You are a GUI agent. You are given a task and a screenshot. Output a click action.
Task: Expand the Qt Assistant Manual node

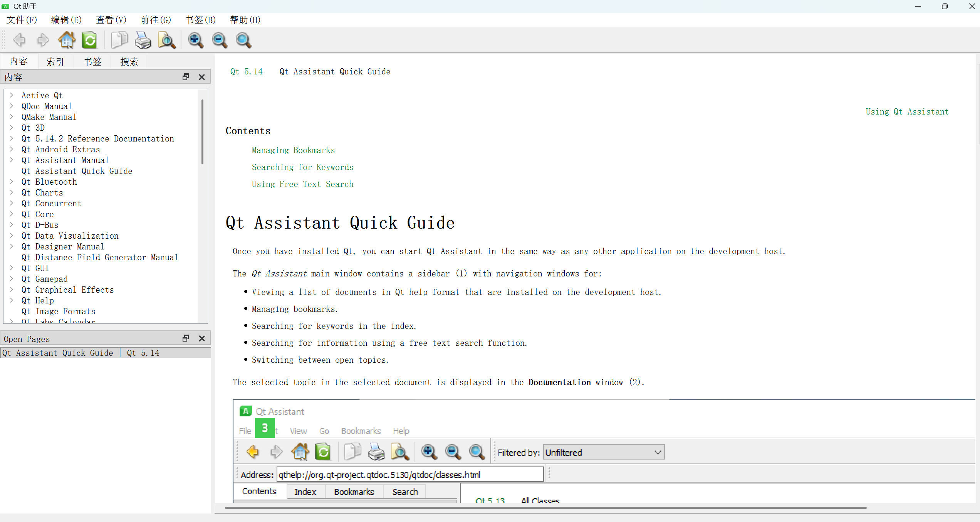pyautogui.click(x=12, y=160)
